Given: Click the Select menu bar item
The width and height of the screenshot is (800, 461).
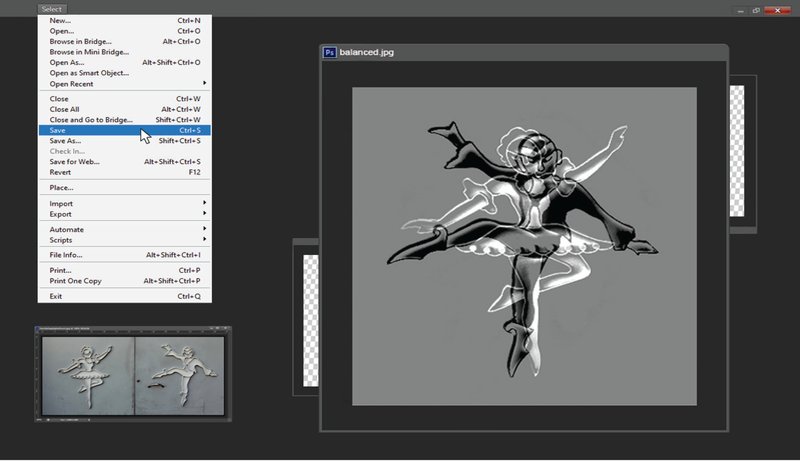Looking at the screenshot, I should [52, 9].
